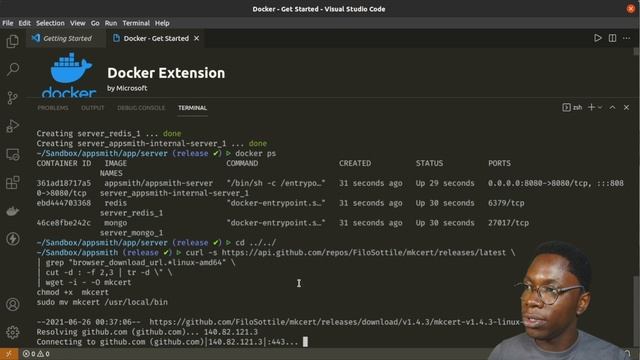Click the api.github.com URL in curl command

364,253
